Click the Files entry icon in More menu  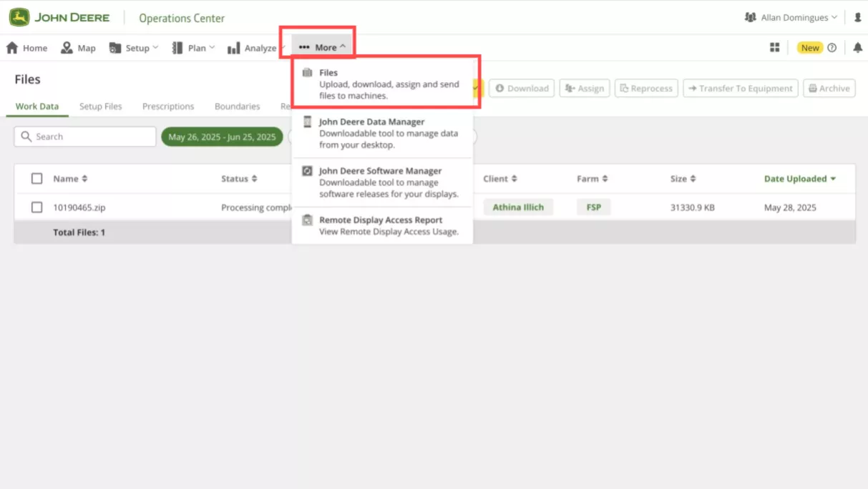[x=307, y=73]
